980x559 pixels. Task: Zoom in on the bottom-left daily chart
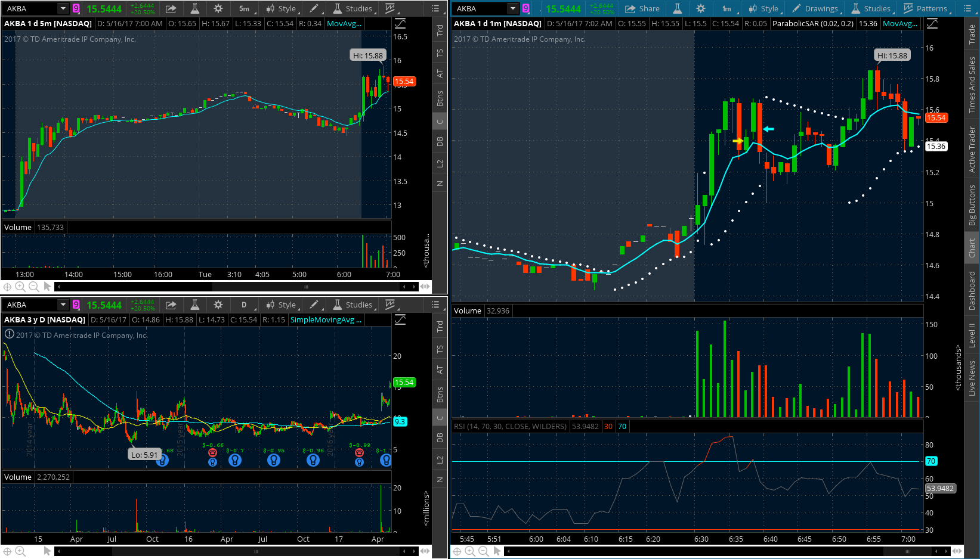(20, 551)
